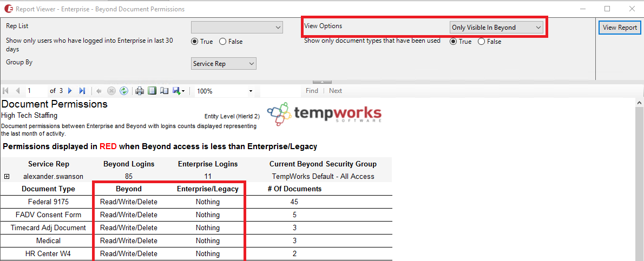644x261 pixels.
Task: Open the export save dropdown
Action: [179, 91]
